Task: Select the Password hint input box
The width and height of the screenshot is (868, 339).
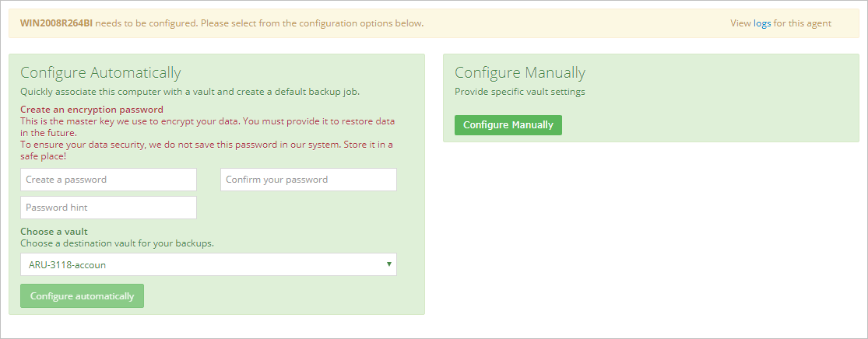Action: pos(108,208)
